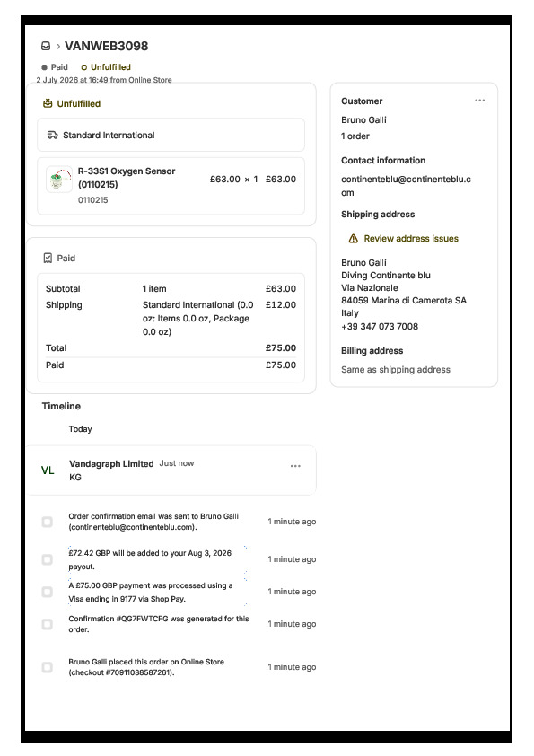Click the delivery truck icon for Standard International
Viewport: 534px width, 756px height.
53,135
